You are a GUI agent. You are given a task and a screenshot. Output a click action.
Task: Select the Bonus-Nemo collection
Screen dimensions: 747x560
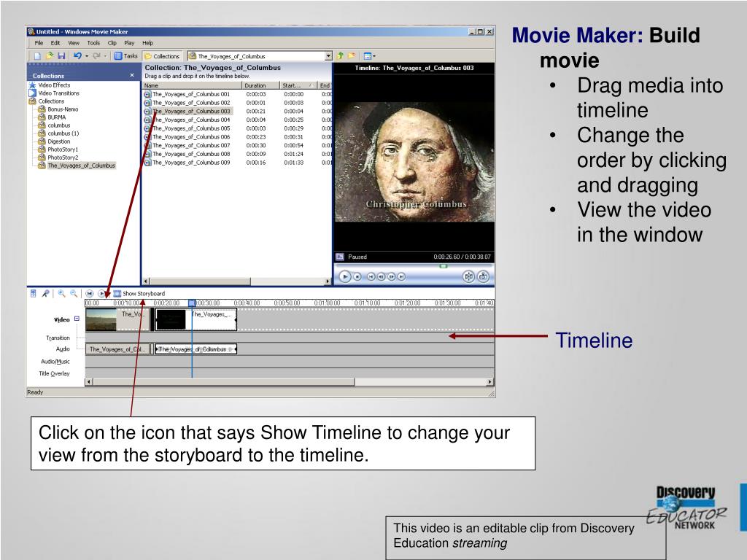(x=63, y=109)
